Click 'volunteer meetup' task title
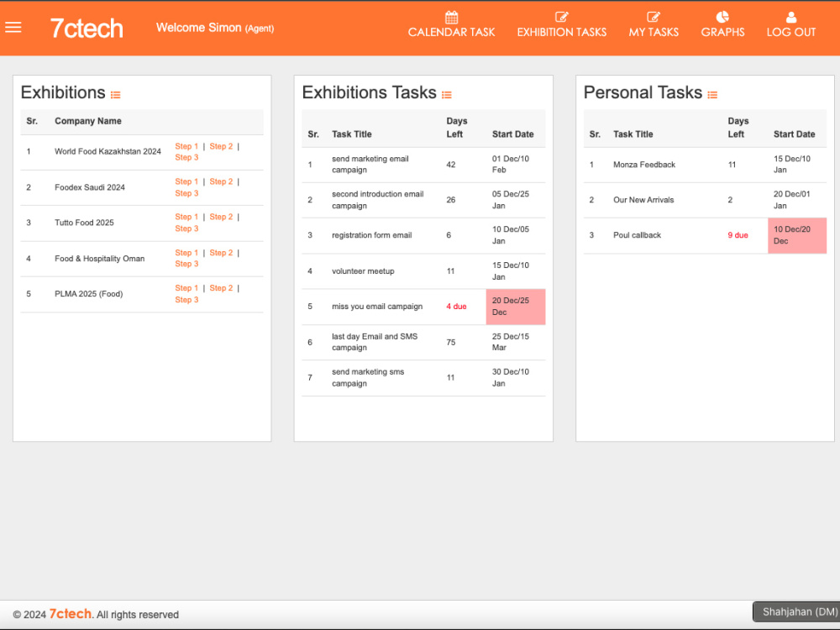 pos(363,271)
